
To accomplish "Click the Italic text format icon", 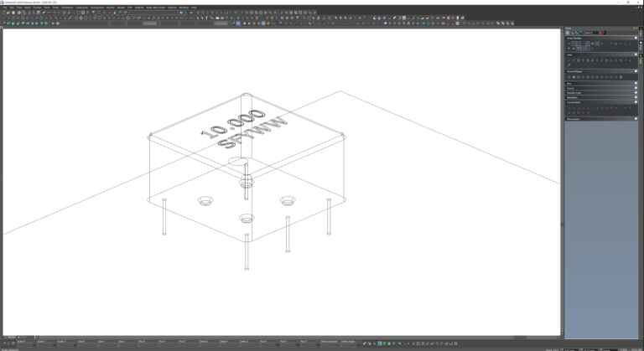I will click(x=242, y=18).
